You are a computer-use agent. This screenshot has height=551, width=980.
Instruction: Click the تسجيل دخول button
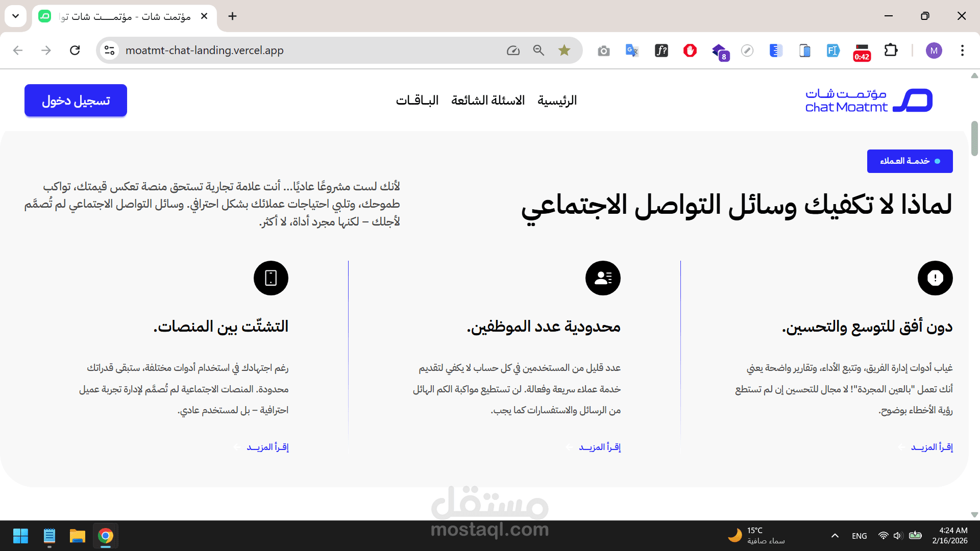click(76, 101)
